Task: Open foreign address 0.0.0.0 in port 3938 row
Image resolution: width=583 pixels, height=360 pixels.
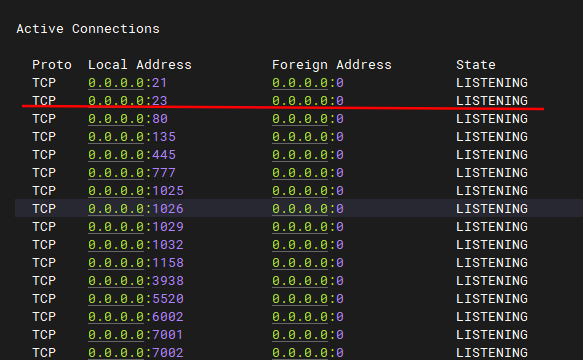Action: coord(300,281)
